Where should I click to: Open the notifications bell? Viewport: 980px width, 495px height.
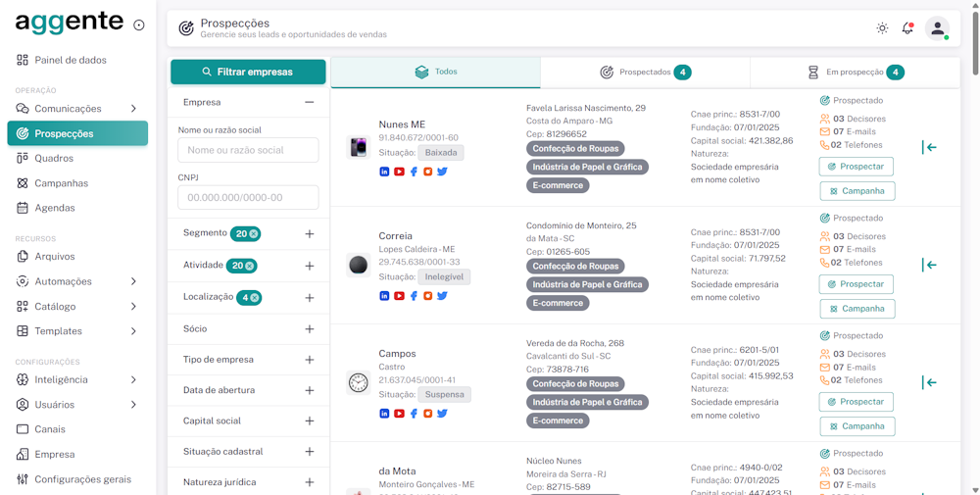point(907,28)
